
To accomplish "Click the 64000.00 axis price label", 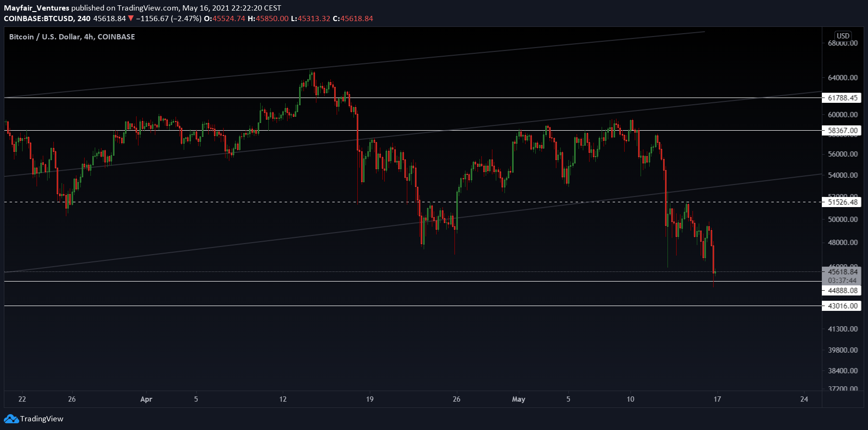I will (843, 78).
